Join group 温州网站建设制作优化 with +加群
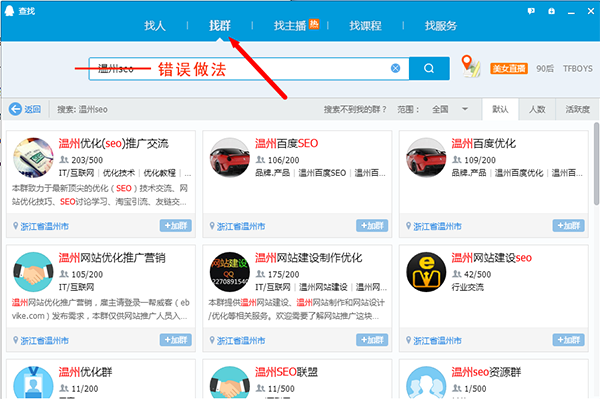Viewport: 600px width, 399px height. click(372, 340)
